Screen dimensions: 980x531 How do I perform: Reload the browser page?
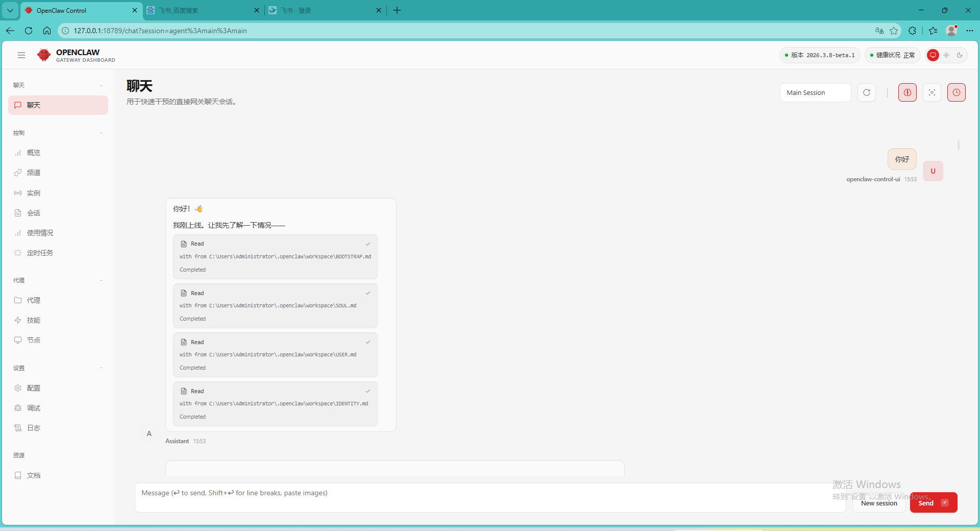(29, 31)
